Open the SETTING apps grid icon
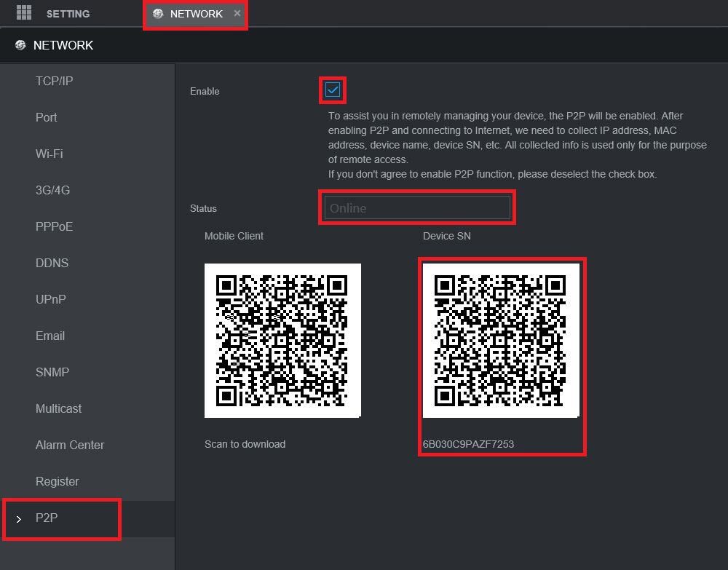This screenshot has width=728, height=570. [x=24, y=12]
